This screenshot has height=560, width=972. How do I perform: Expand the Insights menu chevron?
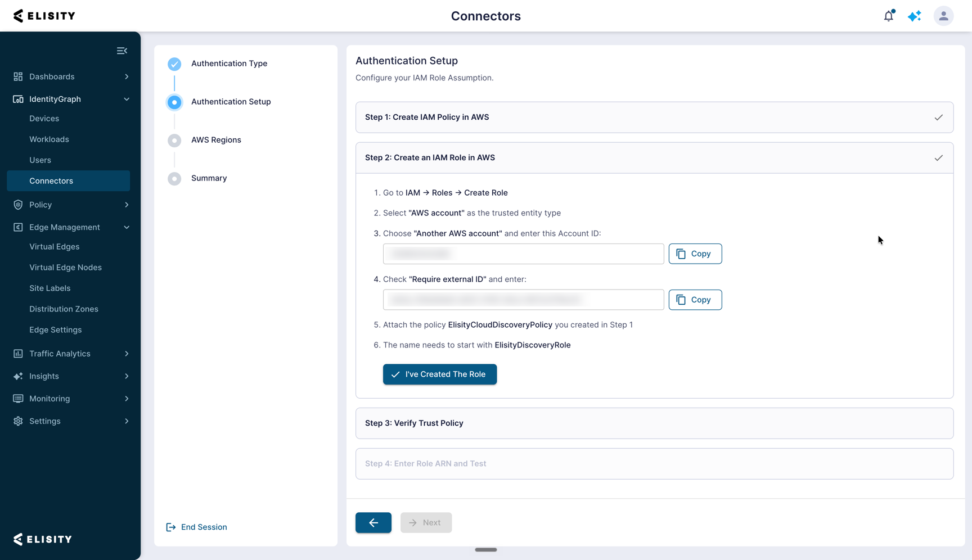127,376
